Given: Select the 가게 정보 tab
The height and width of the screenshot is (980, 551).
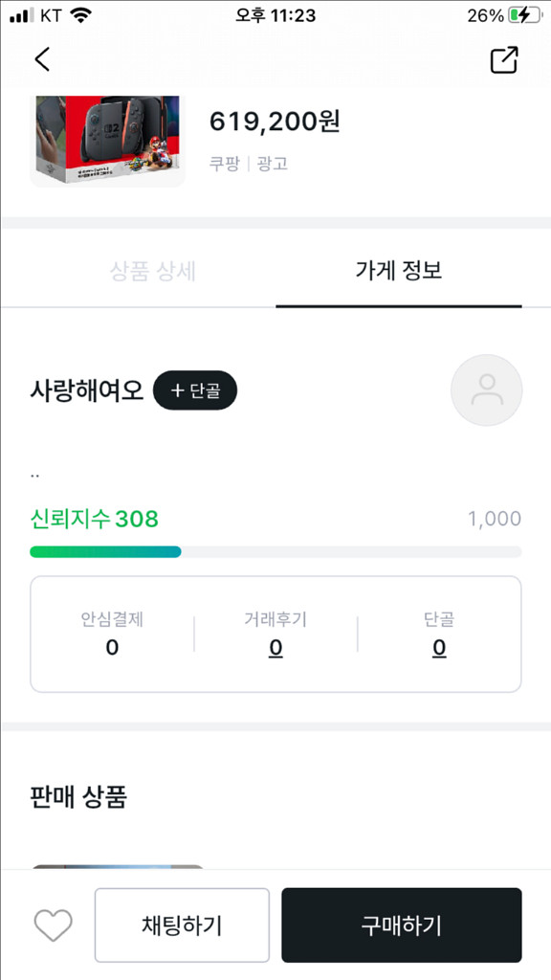Looking at the screenshot, I should coord(400,271).
